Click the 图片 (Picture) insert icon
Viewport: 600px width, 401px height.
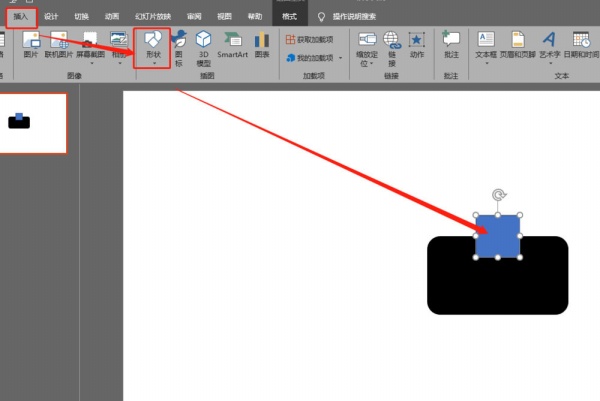(x=31, y=45)
